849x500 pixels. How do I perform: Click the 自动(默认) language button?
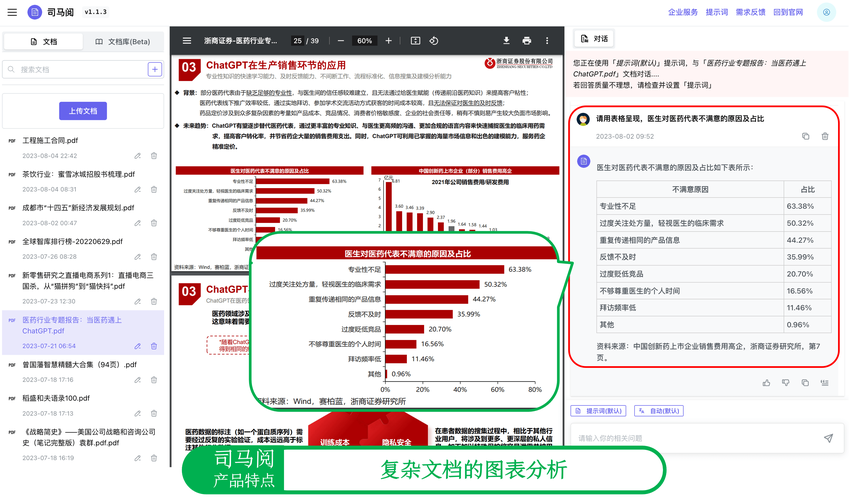(659, 411)
